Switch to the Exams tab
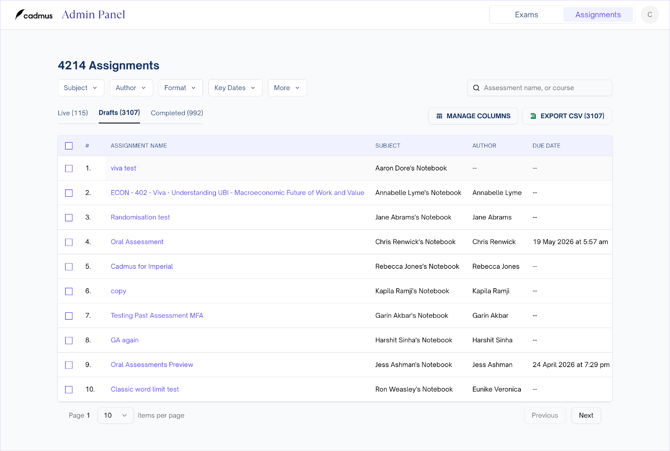 click(526, 15)
